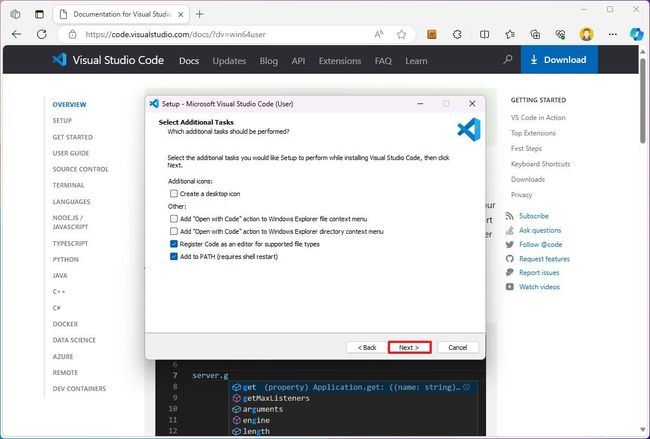Open the Extensions nav item
This screenshot has width=650, height=439.
(x=340, y=61)
